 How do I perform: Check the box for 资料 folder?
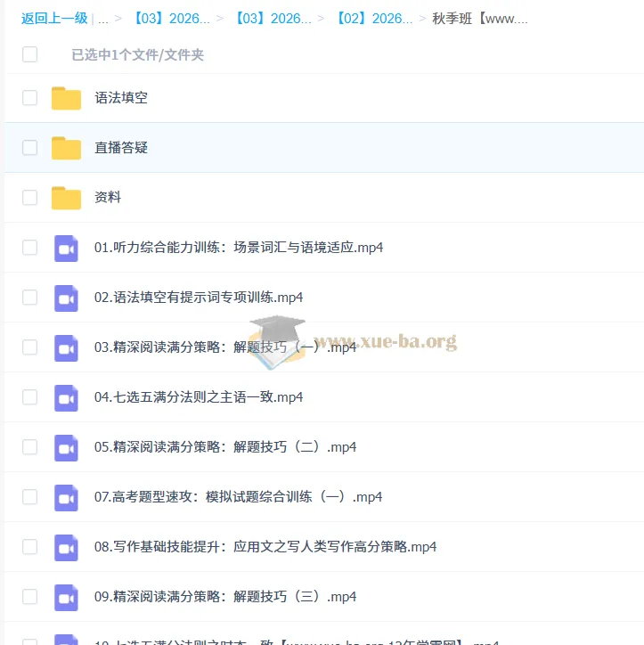click(29, 198)
